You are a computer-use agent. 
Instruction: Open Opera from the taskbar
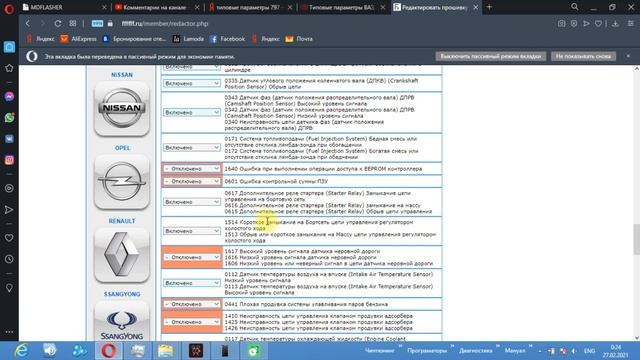108,351
